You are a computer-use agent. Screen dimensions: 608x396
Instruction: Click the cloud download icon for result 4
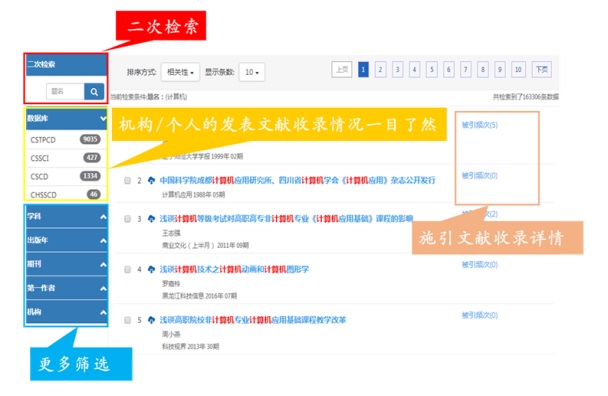[151, 269]
